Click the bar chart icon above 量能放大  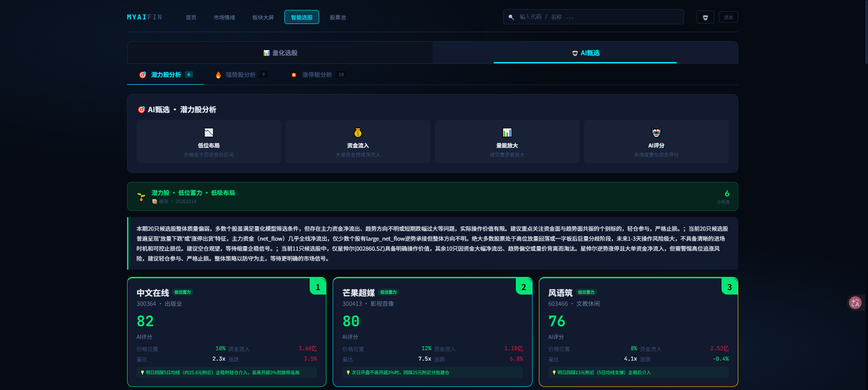(x=507, y=133)
